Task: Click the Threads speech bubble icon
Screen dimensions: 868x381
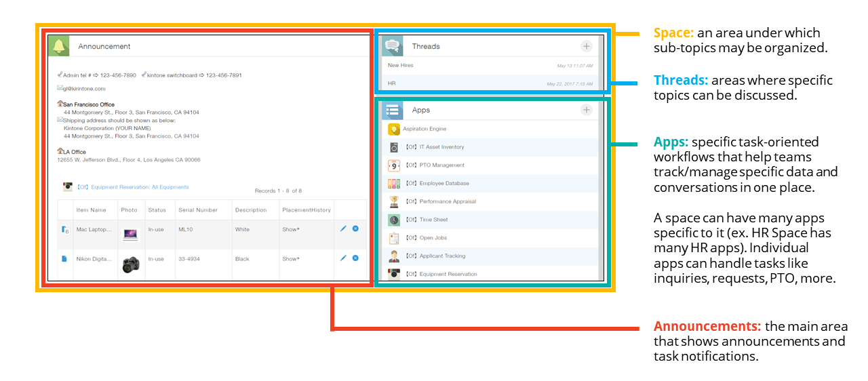Action: click(393, 46)
